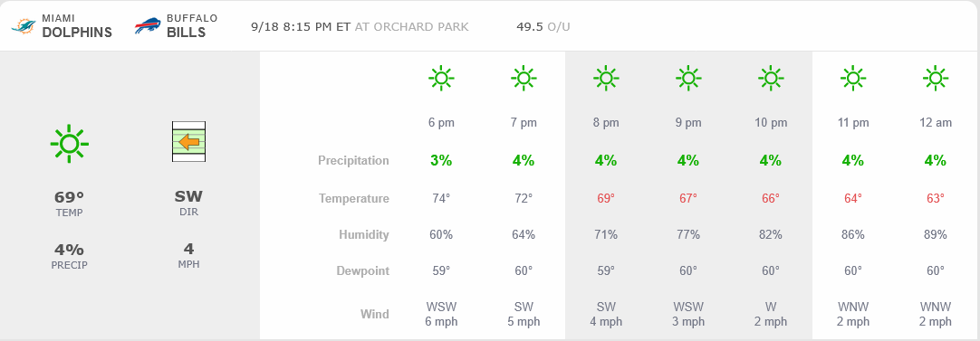
Task: Click the AT ORCHARD PARK location text
Action: (411, 27)
